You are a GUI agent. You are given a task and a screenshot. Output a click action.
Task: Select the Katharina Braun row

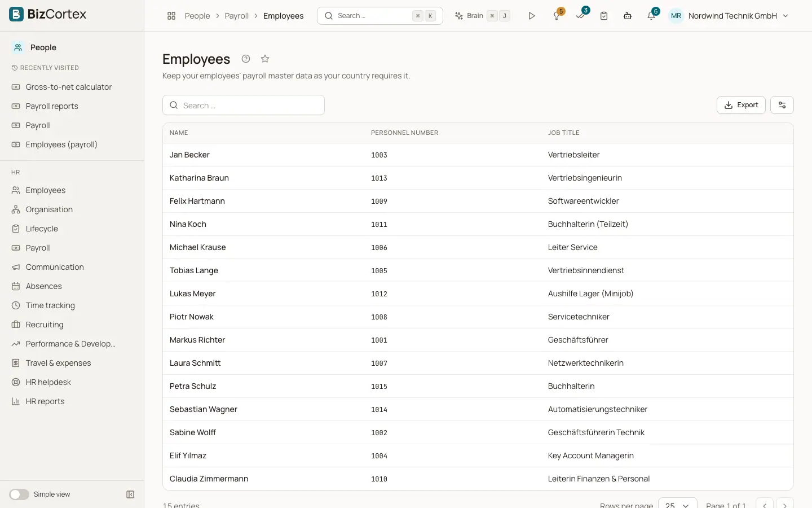[x=478, y=178]
